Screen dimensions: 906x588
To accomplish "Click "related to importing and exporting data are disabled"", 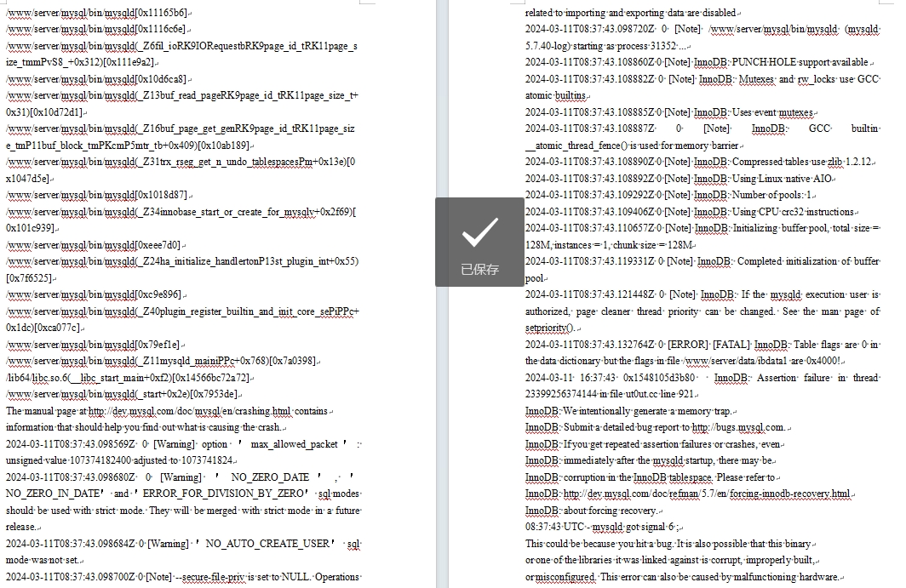I will pos(630,13).
